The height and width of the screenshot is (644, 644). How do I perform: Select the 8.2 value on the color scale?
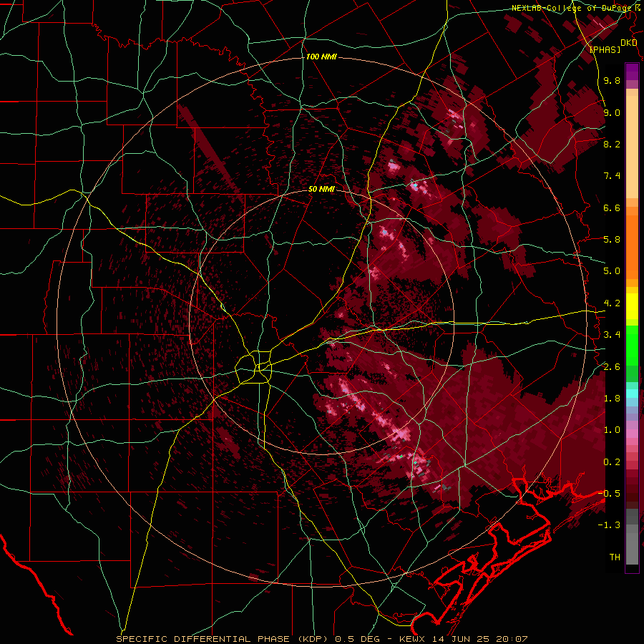[x=612, y=144]
